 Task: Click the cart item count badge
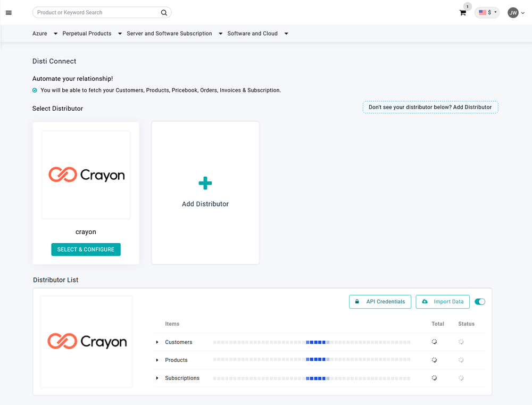[468, 6]
